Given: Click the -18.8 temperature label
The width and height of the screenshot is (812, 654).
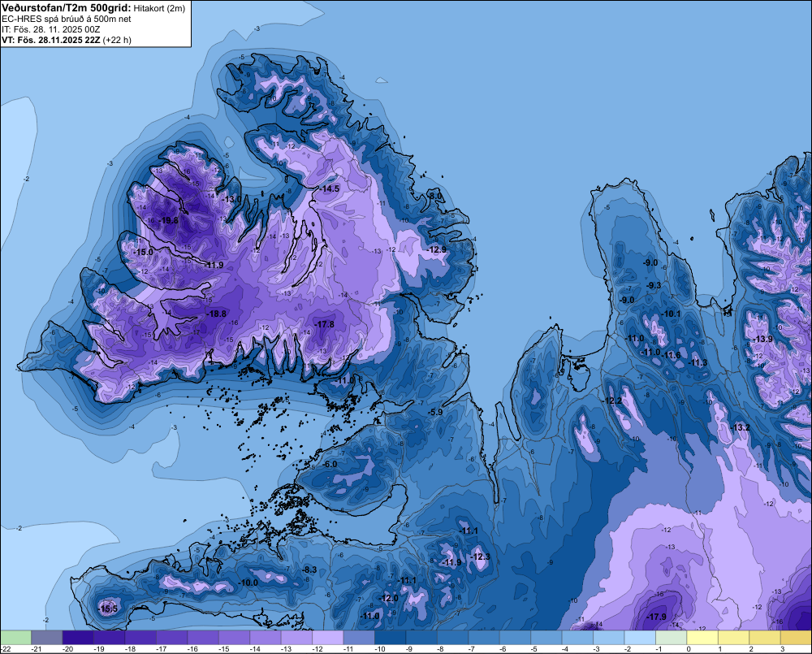Looking at the screenshot, I should tap(217, 314).
